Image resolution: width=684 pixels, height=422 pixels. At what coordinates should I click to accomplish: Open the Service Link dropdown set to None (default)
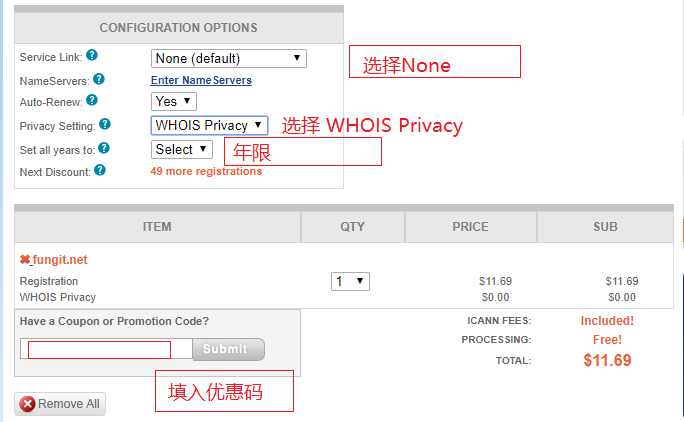point(228,58)
